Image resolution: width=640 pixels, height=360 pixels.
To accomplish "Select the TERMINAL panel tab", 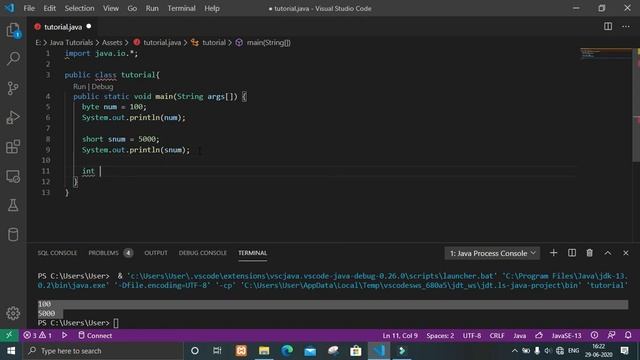I will [253, 253].
